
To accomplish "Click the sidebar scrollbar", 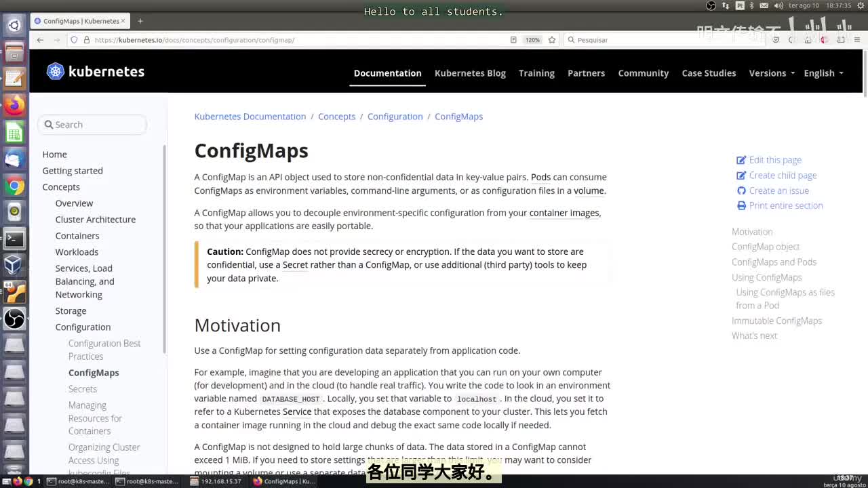I will (x=164, y=247).
